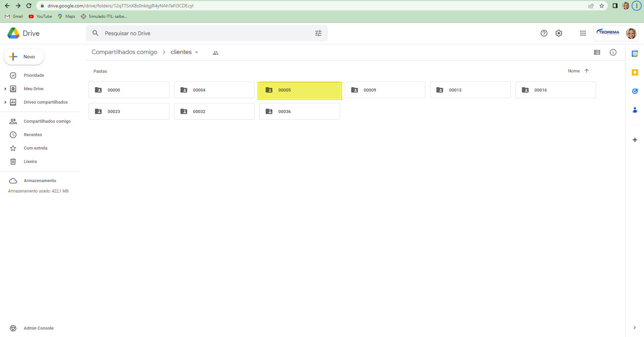Select folder 00016
This screenshot has width=644, height=337.
tap(555, 90)
